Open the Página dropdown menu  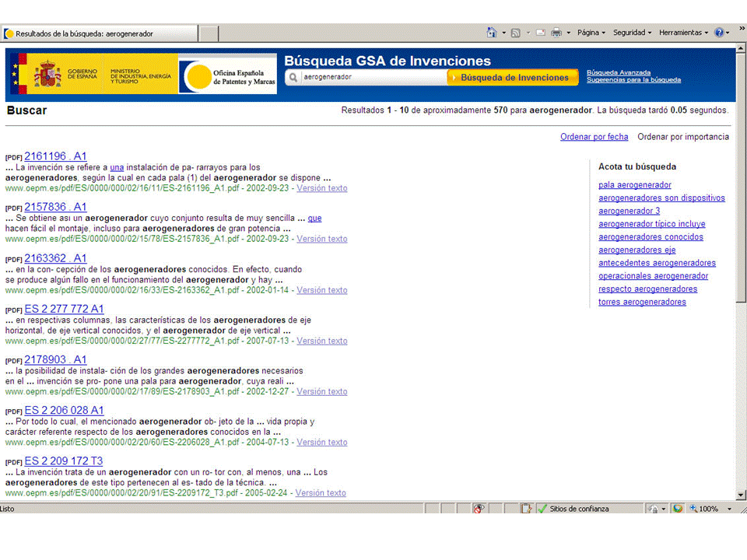click(x=591, y=33)
